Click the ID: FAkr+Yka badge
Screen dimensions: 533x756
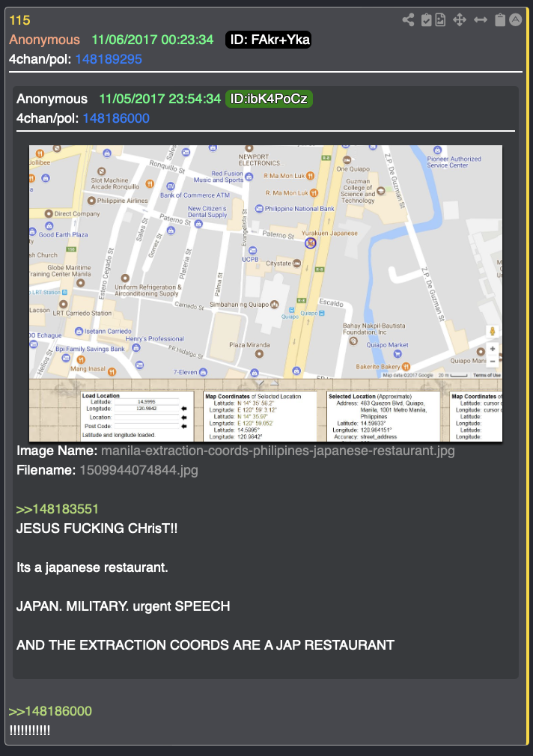268,40
